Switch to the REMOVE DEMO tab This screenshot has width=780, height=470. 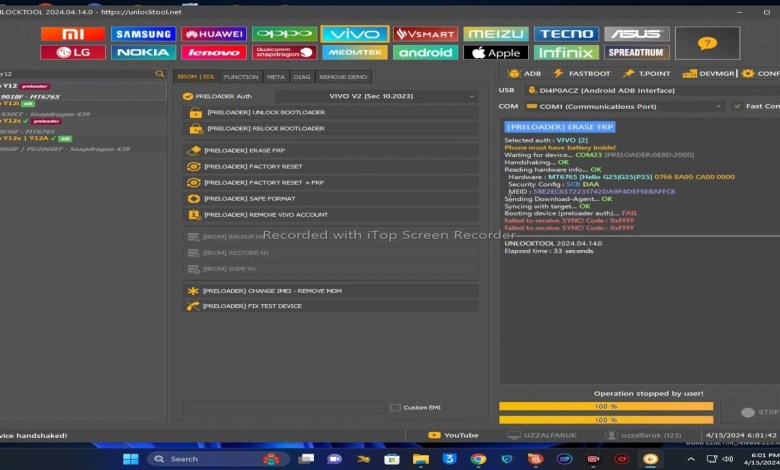343,77
